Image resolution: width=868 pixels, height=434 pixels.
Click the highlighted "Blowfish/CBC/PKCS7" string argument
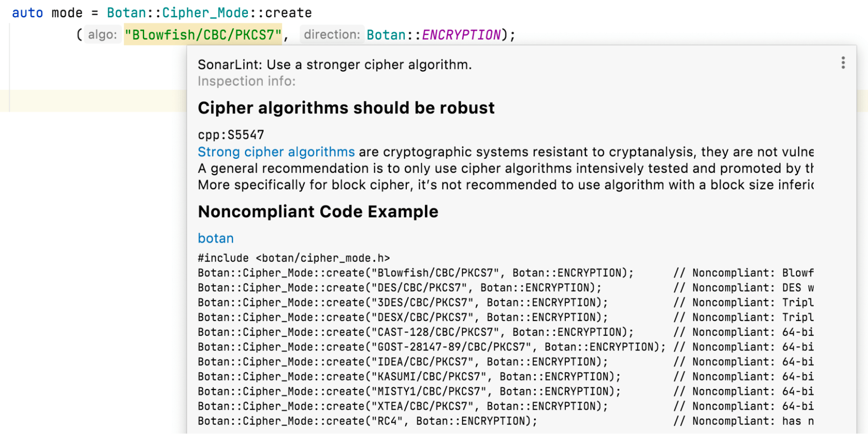click(x=202, y=34)
